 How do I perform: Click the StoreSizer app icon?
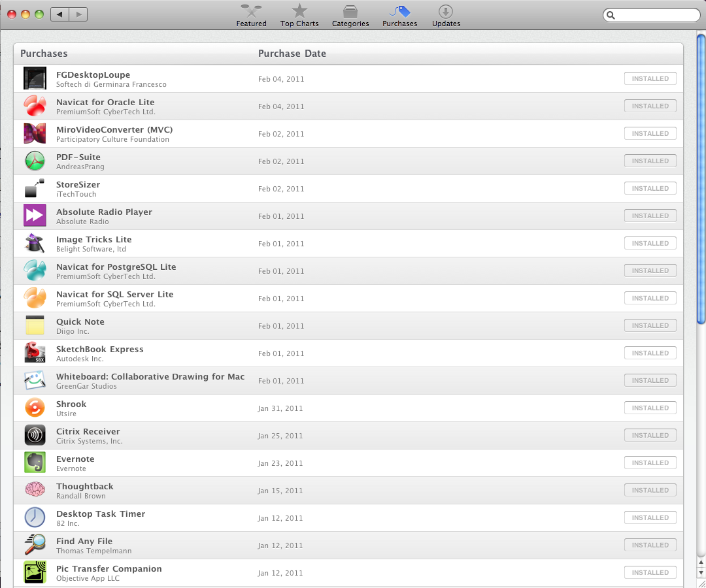[x=35, y=188]
